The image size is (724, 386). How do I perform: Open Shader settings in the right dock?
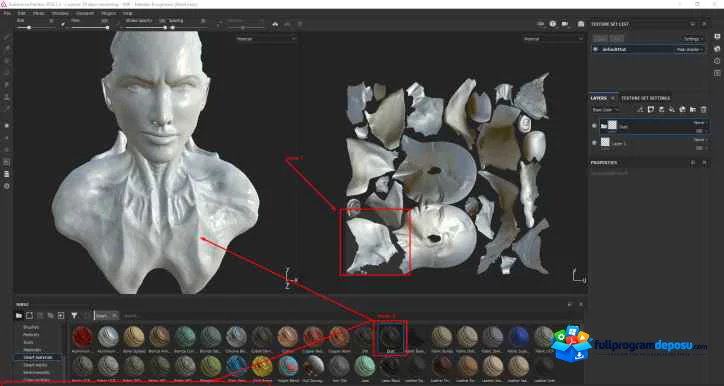[x=717, y=48]
